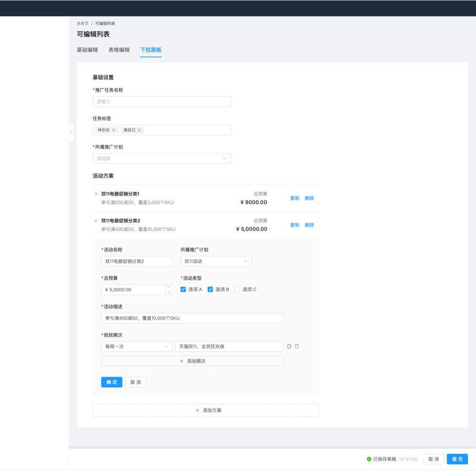Viewport: 476px width, 471px height.
Task: Uncheck the 选项 B checkbox
Action: tap(210, 289)
